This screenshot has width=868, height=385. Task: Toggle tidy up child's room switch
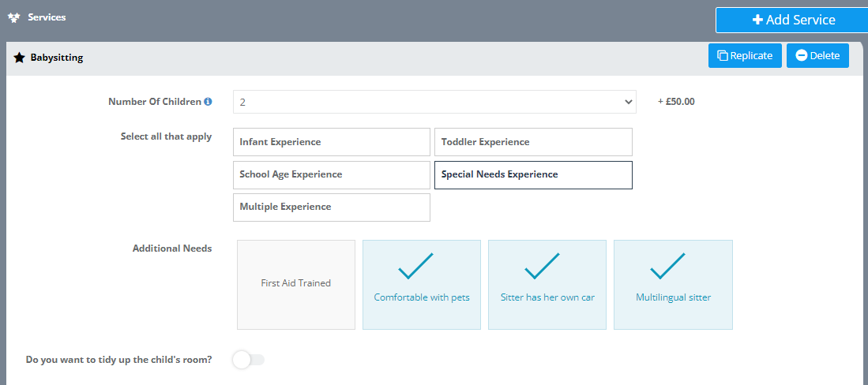(x=248, y=360)
